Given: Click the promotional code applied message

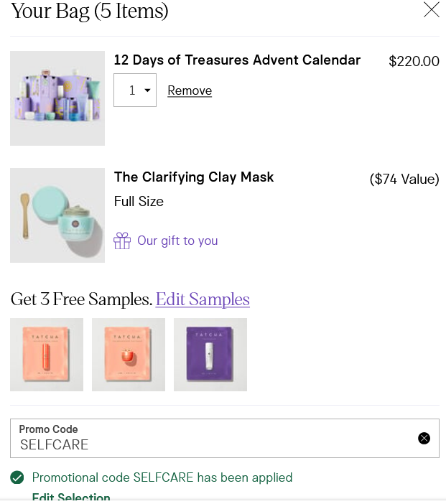Looking at the screenshot, I should (x=162, y=477).
